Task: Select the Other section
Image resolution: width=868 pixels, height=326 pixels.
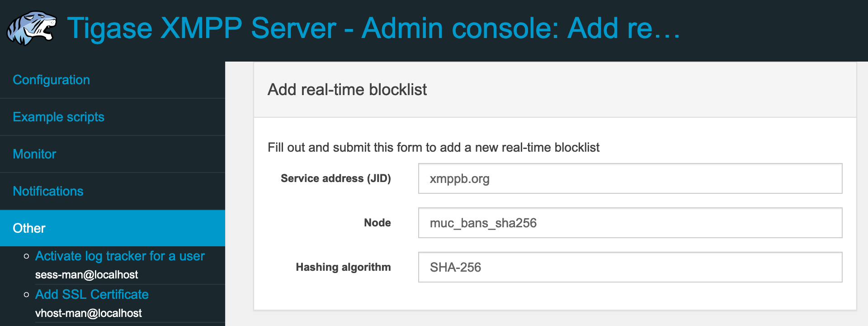Action: pyautogui.click(x=113, y=228)
